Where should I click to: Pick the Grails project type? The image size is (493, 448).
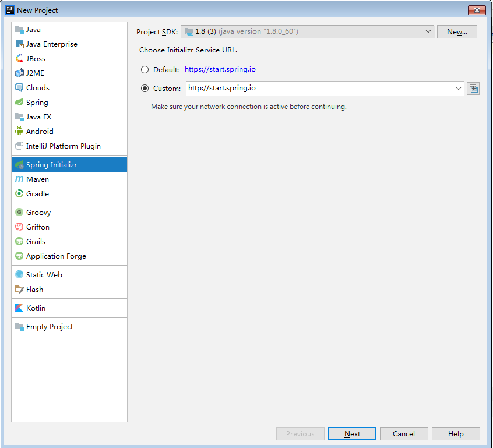[x=69, y=241]
